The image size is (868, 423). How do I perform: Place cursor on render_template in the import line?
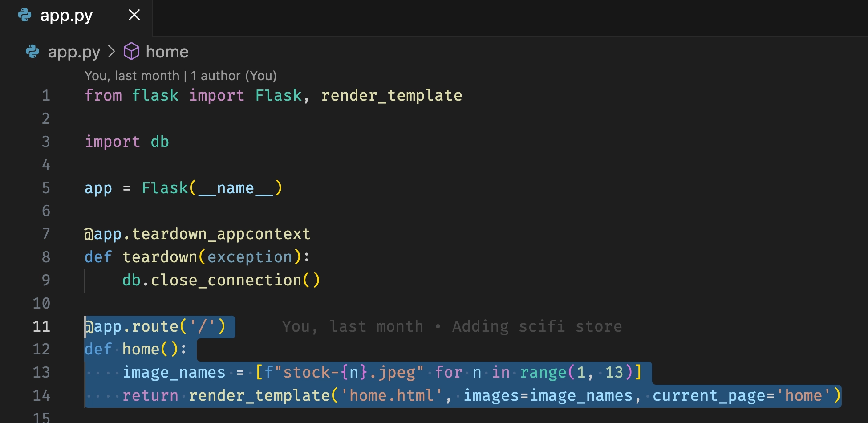click(x=392, y=95)
